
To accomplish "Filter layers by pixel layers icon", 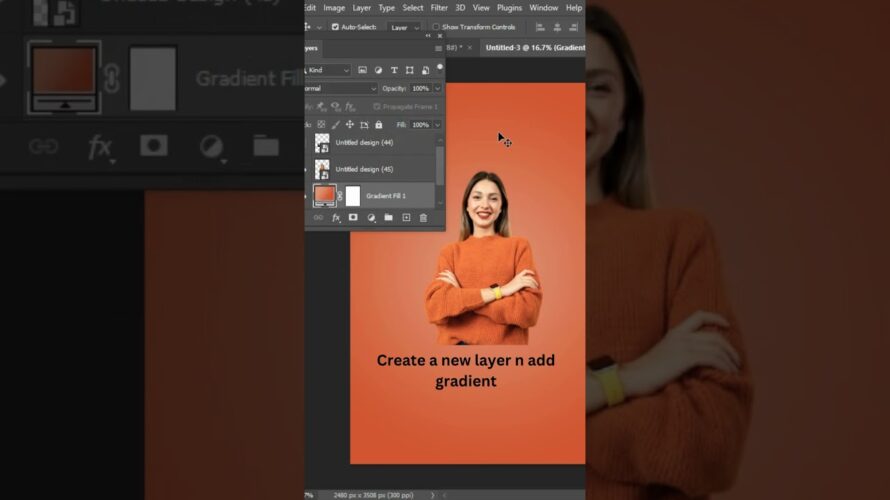I will coord(362,70).
